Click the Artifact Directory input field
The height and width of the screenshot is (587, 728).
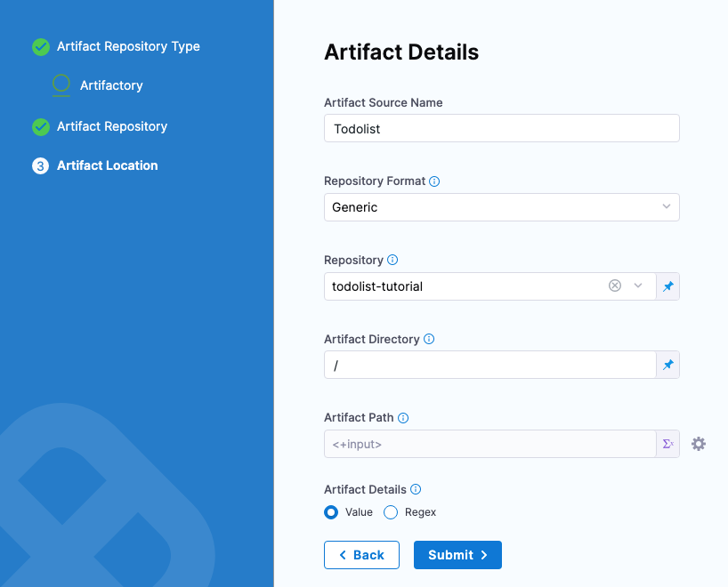(x=489, y=365)
